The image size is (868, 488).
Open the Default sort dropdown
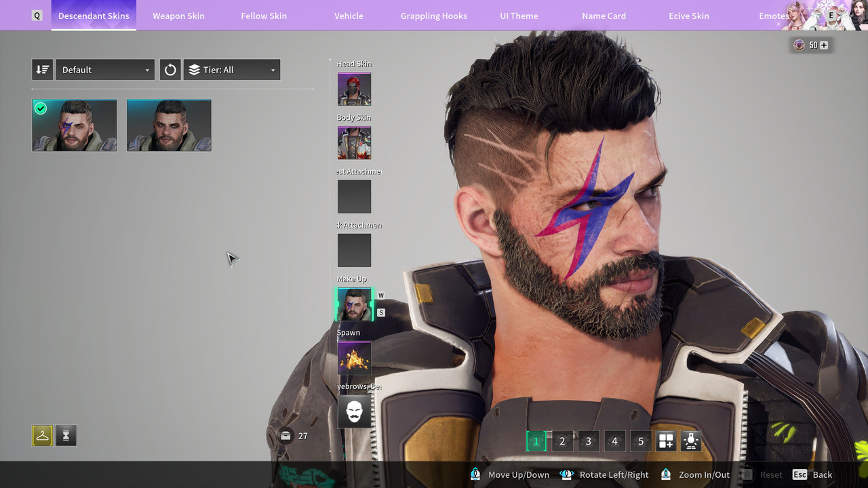105,70
